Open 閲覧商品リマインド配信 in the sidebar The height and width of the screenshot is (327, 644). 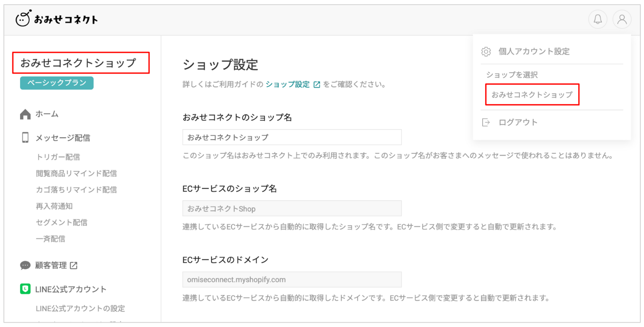click(76, 173)
